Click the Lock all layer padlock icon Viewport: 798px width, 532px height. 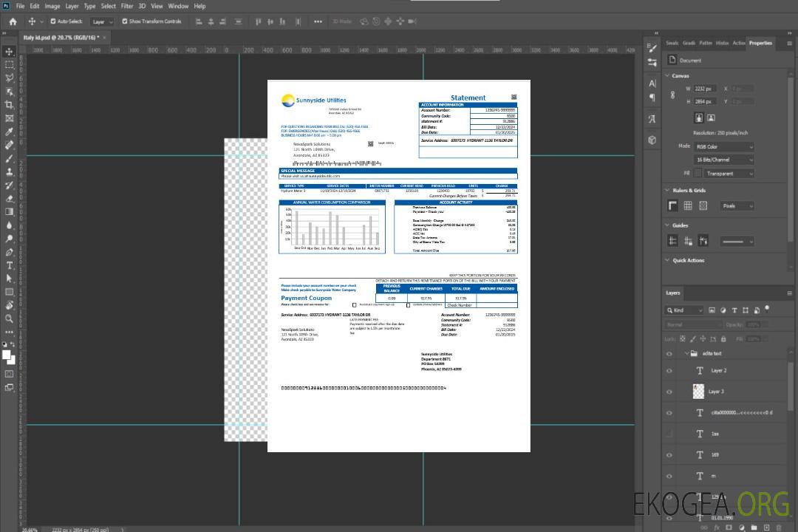[723, 339]
